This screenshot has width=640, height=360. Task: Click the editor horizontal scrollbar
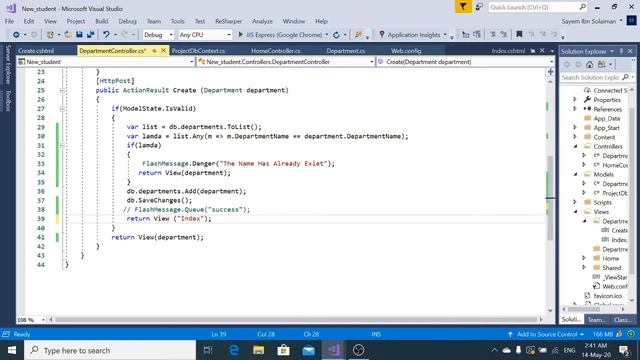pyautogui.click(x=296, y=320)
